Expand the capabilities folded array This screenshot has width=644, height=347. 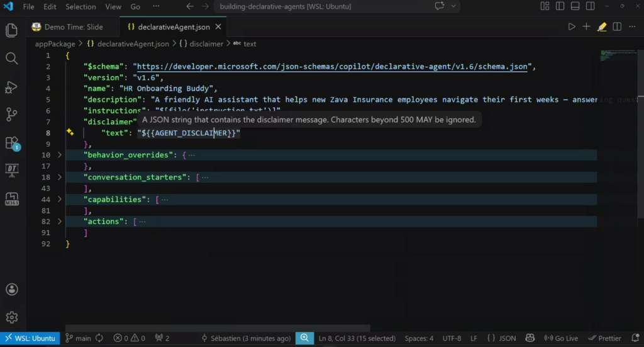click(x=60, y=200)
